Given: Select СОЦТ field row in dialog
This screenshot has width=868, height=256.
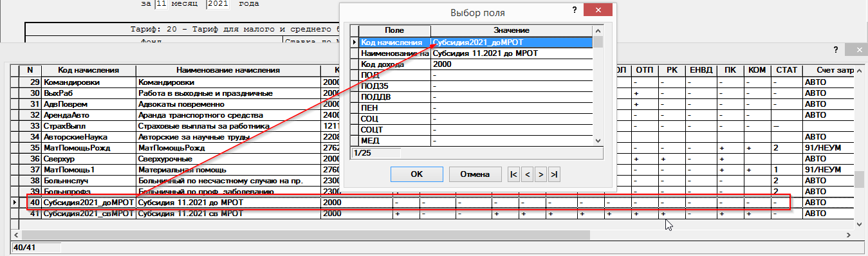Looking at the screenshot, I should click(x=394, y=130).
